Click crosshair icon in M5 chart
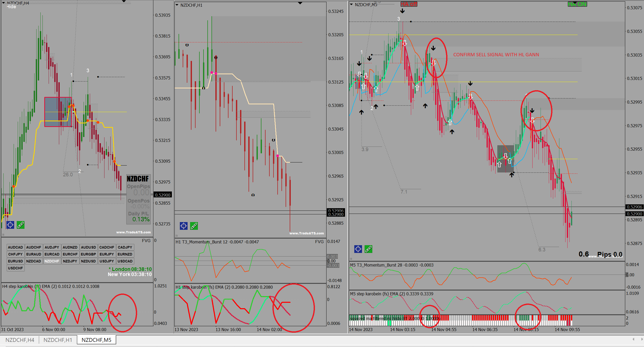The height and width of the screenshot is (347, 644). (x=358, y=249)
